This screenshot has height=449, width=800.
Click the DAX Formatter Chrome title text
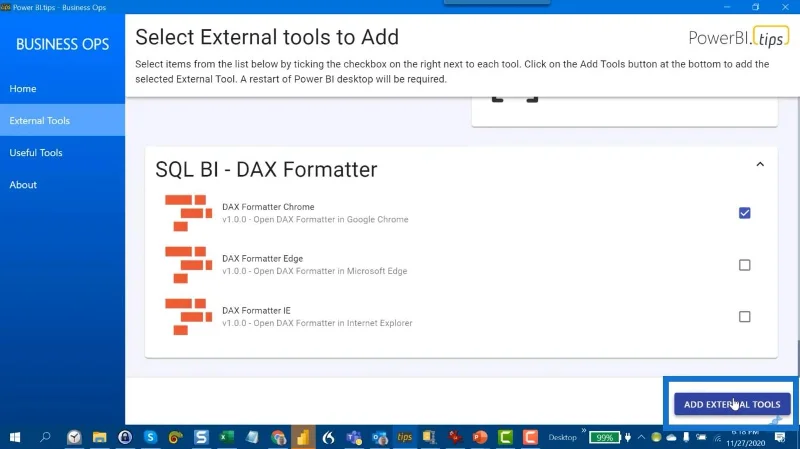pyautogui.click(x=268, y=207)
